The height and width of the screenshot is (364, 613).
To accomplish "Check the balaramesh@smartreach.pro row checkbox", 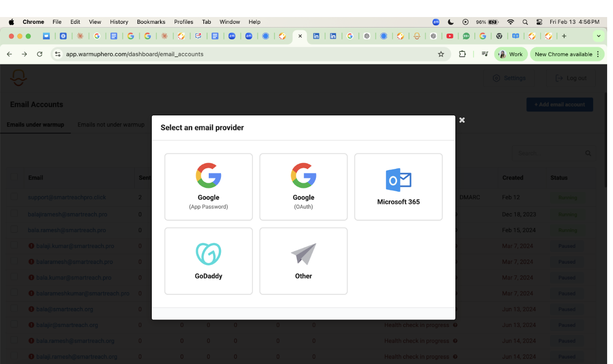I will click(x=14, y=261).
